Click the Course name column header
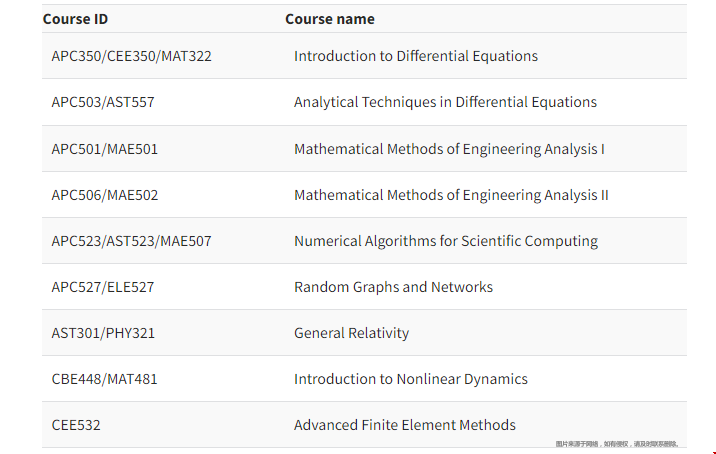Image resolution: width=716 pixels, height=454 pixels. click(330, 19)
